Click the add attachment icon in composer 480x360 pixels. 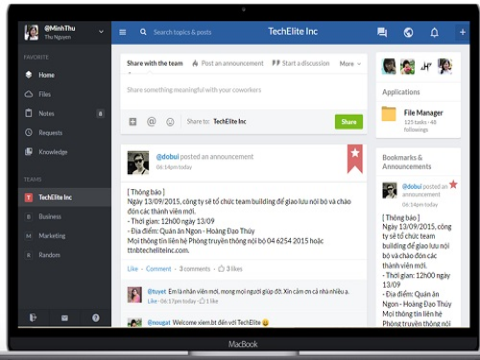point(133,122)
